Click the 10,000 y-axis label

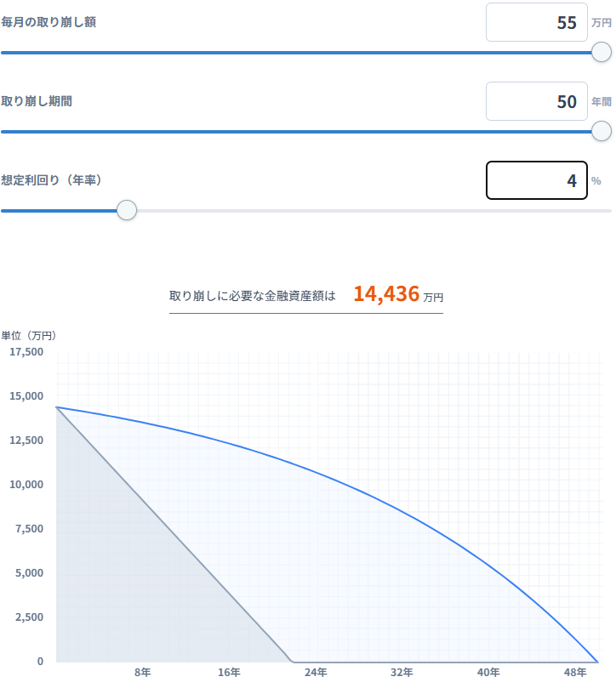click(x=26, y=485)
